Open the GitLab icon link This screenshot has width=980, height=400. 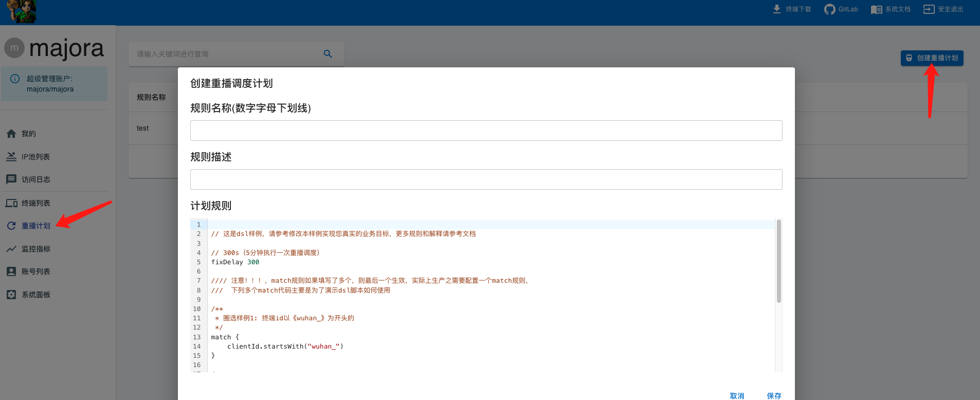(x=829, y=9)
